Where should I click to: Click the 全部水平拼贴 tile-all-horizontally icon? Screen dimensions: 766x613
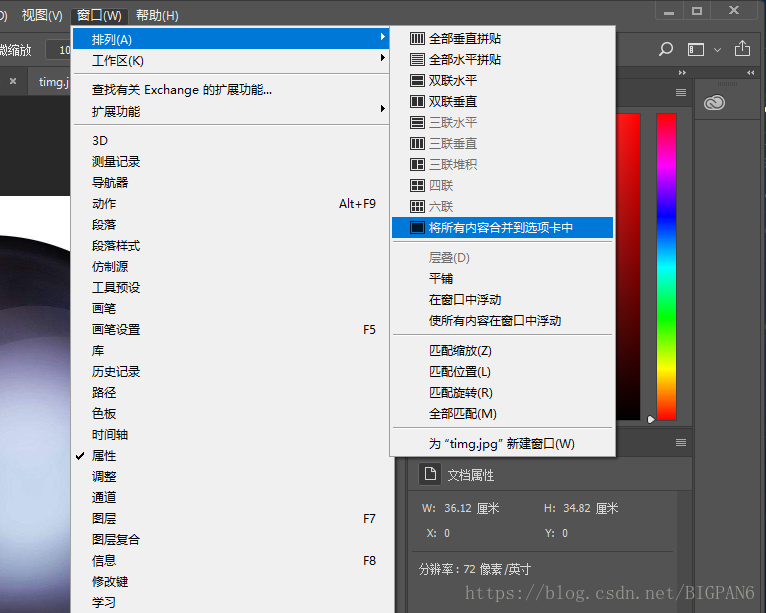click(417, 60)
